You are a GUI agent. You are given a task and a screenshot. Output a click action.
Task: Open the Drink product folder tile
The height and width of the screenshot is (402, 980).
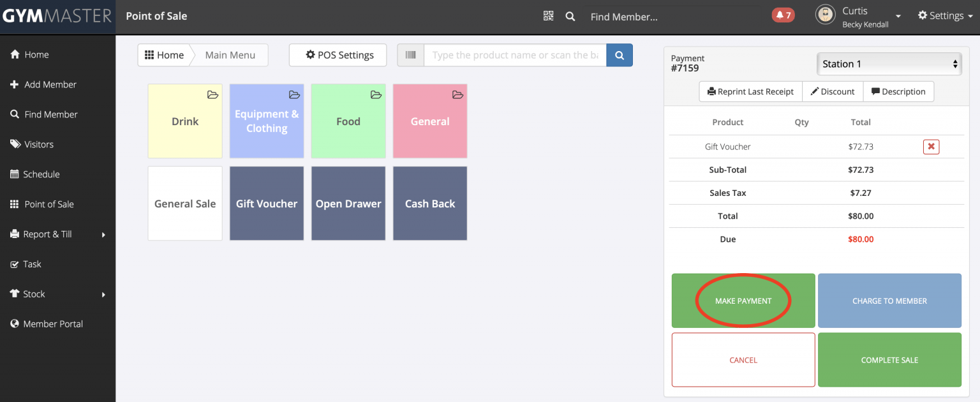185,121
